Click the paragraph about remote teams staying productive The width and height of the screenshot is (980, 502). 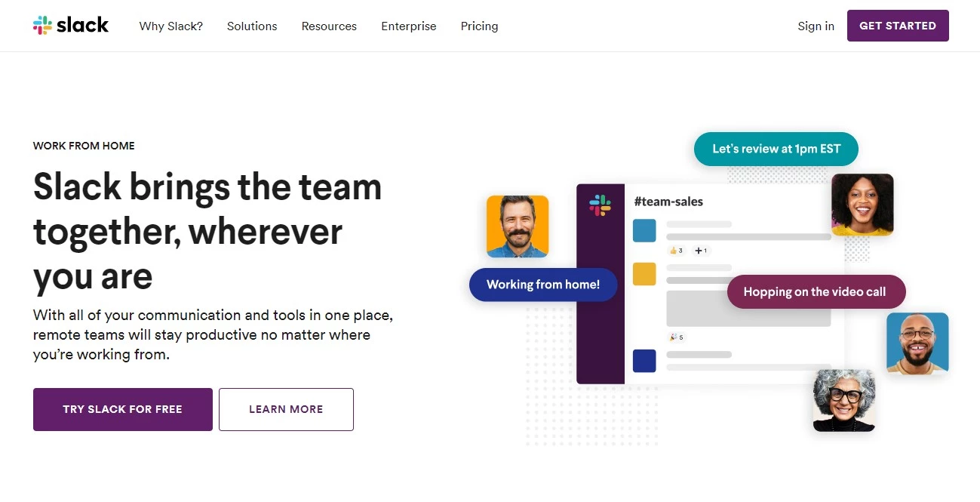[213, 334]
